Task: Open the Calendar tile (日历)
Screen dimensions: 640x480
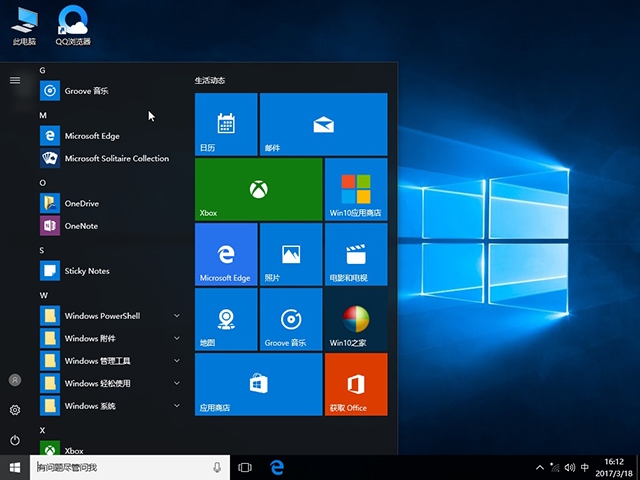Action: click(x=226, y=124)
